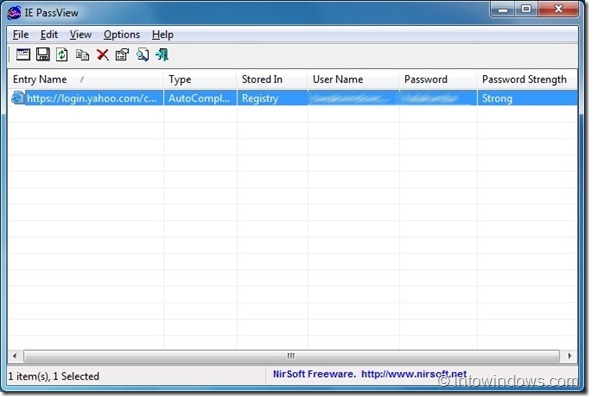Click the Save selected items floppy icon

click(x=43, y=54)
